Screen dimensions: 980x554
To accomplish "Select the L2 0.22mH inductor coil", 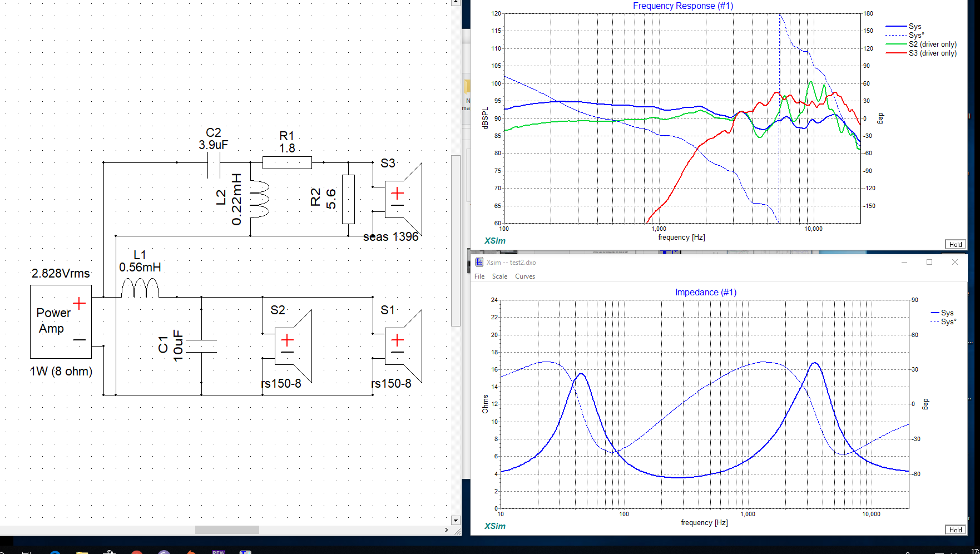I will [x=259, y=199].
